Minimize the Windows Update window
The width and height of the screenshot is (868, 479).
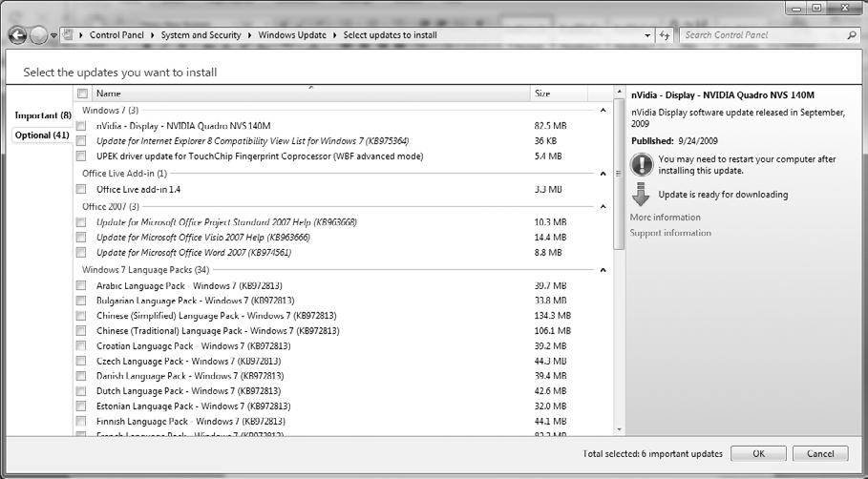796,9
